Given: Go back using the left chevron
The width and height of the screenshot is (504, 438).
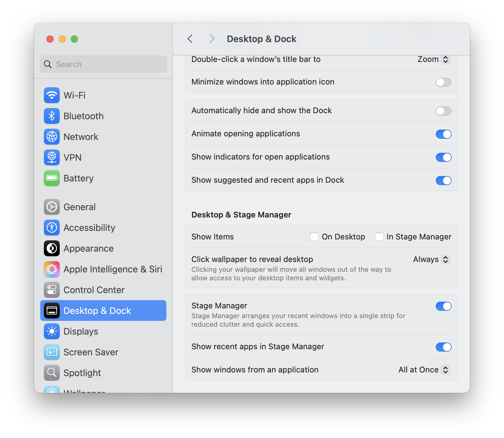Looking at the screenshot, I should point(190,39).
